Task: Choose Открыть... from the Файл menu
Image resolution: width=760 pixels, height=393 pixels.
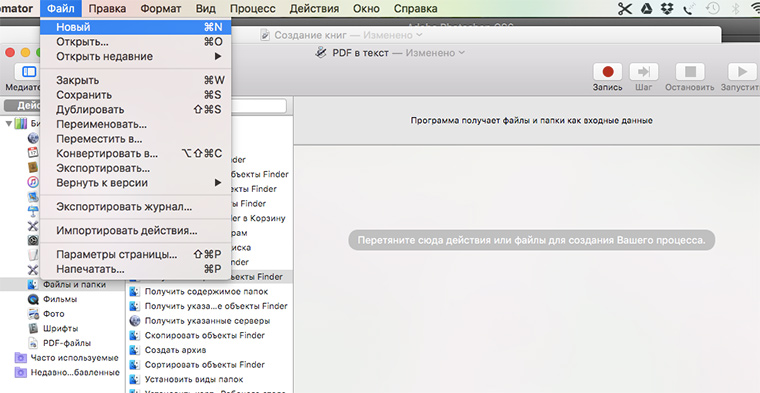Action: click(x=135, y=42)
